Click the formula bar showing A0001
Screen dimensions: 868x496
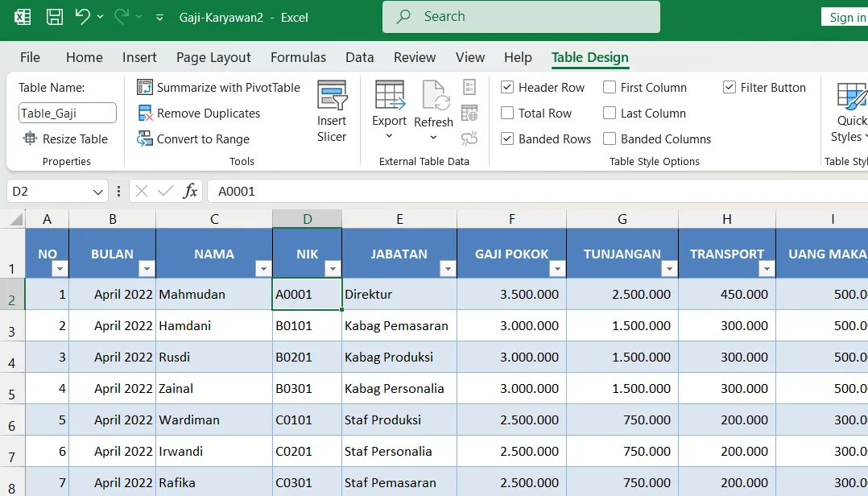coord(537,192)
